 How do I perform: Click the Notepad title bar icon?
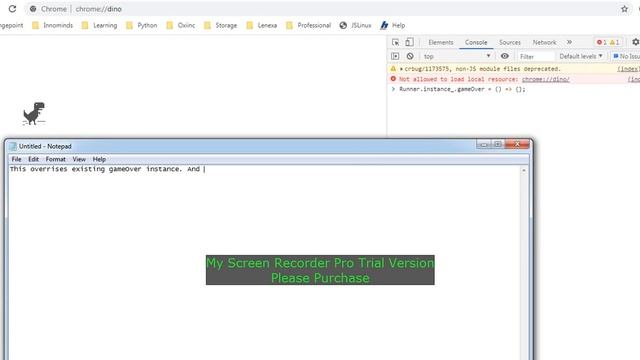click(13, 146)
